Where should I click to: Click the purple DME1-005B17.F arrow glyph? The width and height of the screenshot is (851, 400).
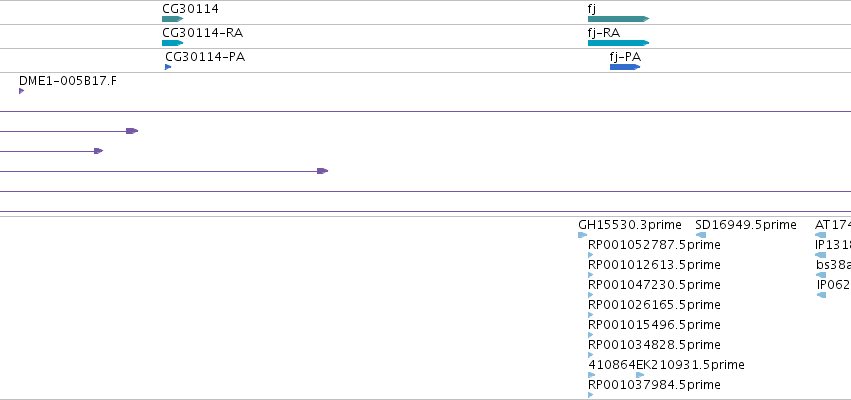(x=21, y=91)
